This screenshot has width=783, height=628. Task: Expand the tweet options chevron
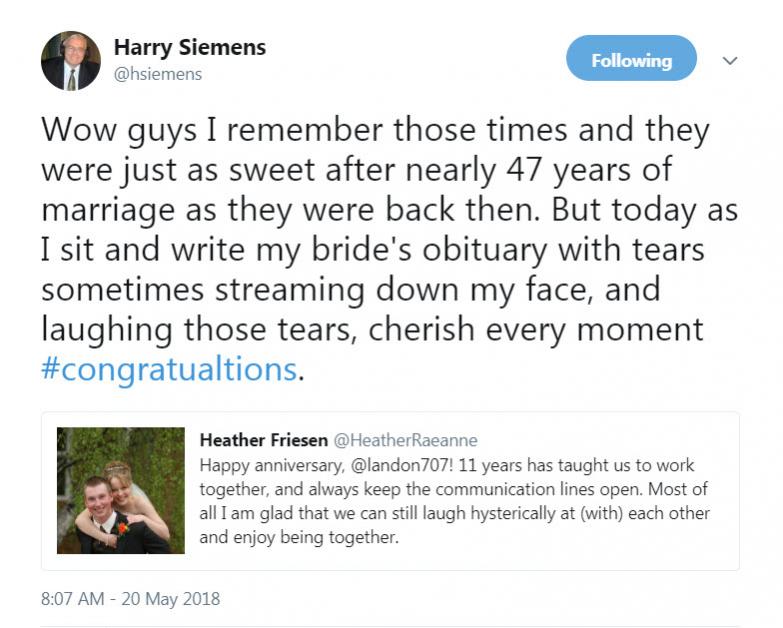[730, 61]
